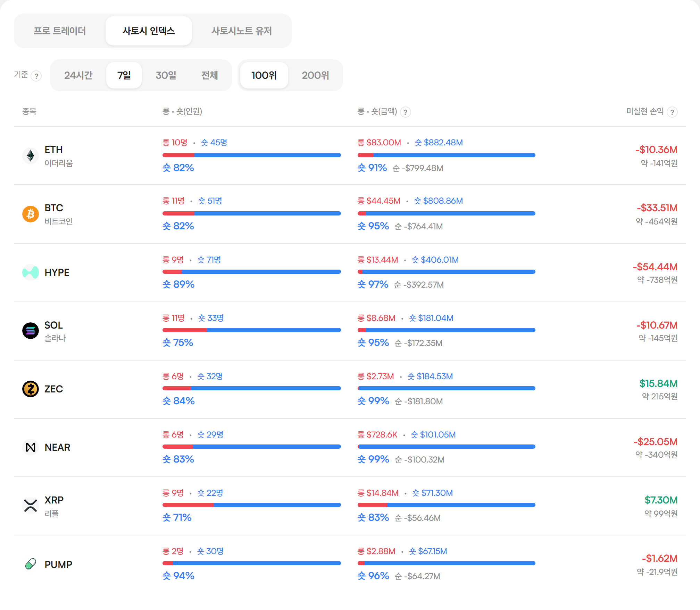Image resolution: width=700 pixels, height=610 pixels.
Task: Click the NEAR protocol logo icon
Action: (x=31, y=447)
